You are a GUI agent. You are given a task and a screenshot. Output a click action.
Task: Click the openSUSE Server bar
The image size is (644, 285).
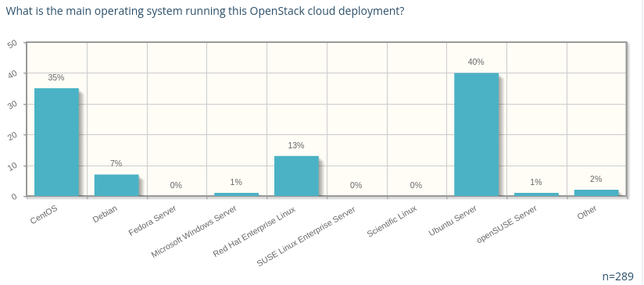click(x=536, y=194)
